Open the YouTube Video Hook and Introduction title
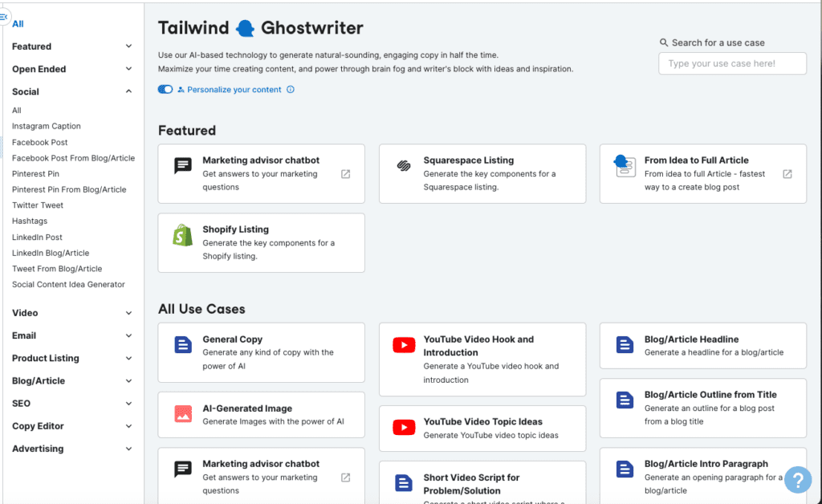Viewport: 822px width, 504px height. 478,346
